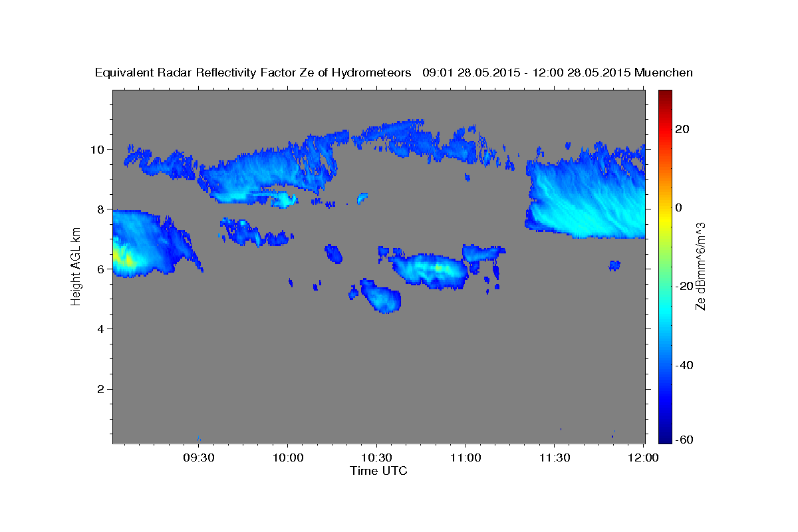Click the height tick label '4'
The height and width of the screenshot is (532, 798).
(102, 329)
